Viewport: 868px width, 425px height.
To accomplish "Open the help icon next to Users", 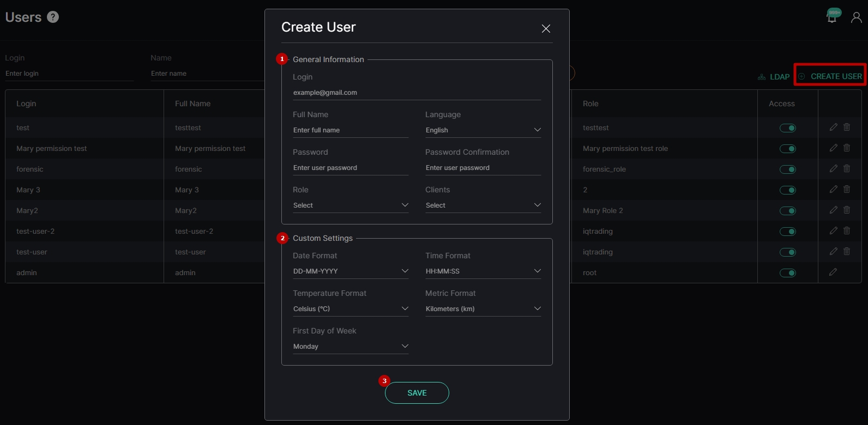I will (53, 17).
